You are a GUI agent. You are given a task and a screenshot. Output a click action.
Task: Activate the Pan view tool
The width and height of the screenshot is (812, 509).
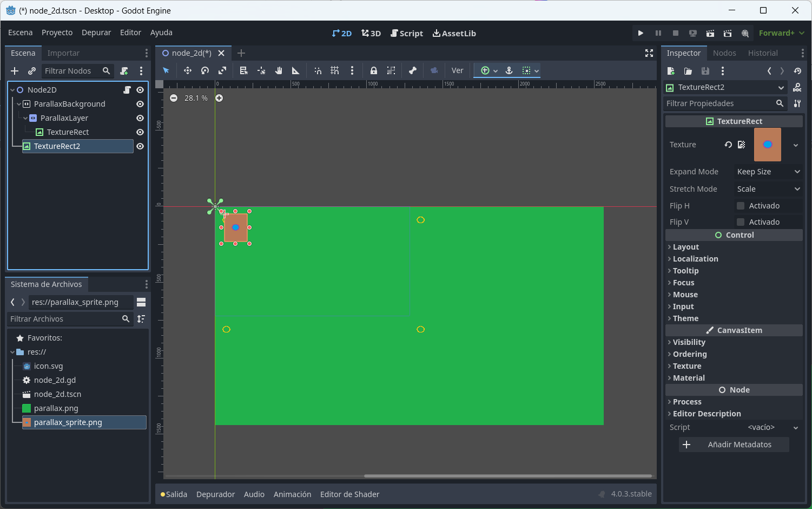tap(278, 70)
